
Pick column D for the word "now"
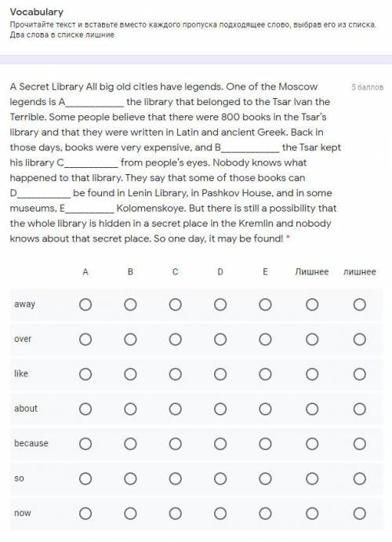pyautogui.click(x=220, y=513)
